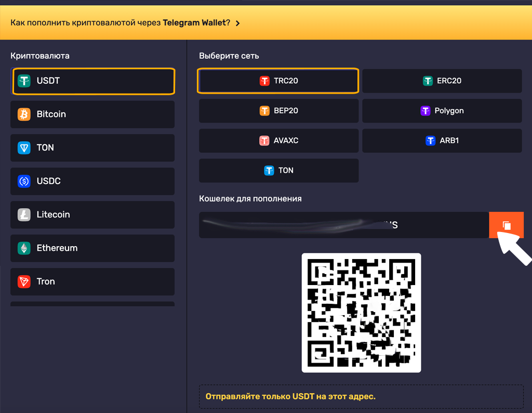Image resolution: width=532 pixels, height=413 pixels.
Task: Open the Telegram Wallet guide chevron
Action: pos(238,23)
